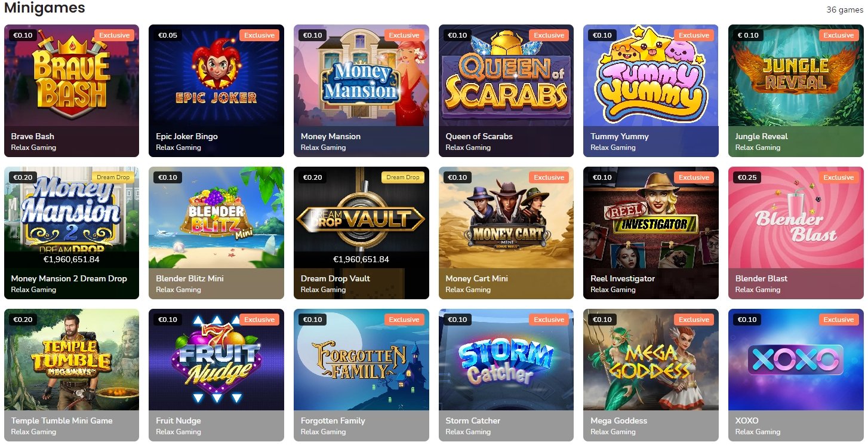Click the Storm Catcher title text

473,421
